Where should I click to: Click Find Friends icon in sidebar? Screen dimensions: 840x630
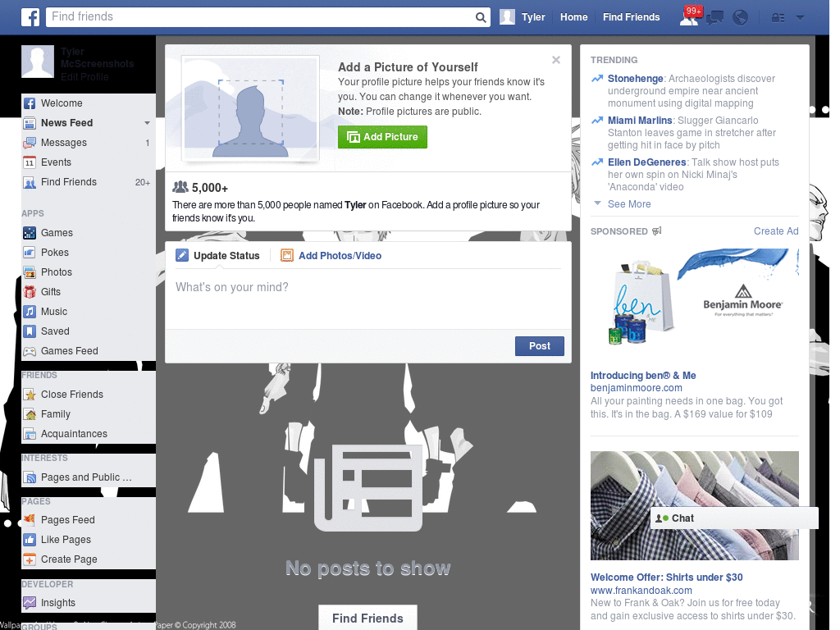[x=30, y=182]
